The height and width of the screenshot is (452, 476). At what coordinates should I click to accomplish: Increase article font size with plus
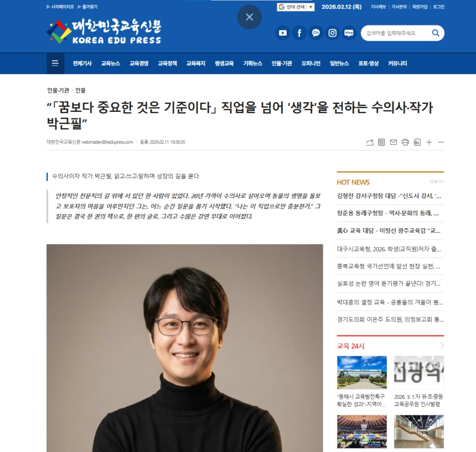429,142
